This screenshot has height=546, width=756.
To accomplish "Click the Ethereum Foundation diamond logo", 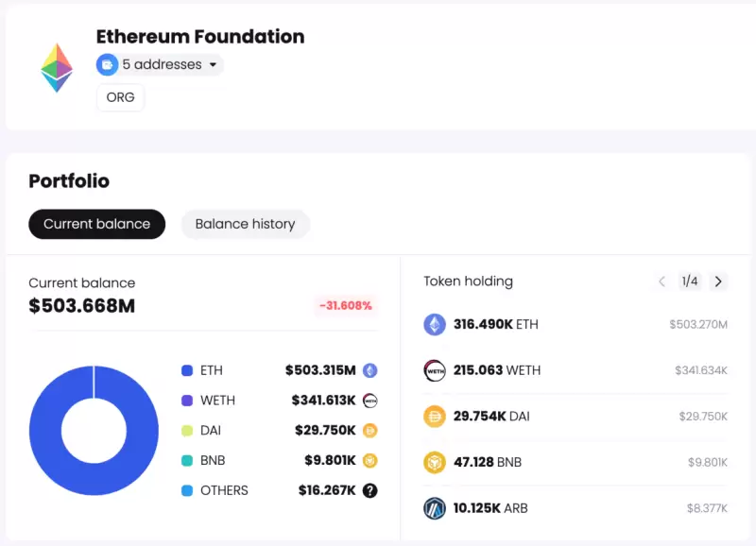I will (57, 68).
